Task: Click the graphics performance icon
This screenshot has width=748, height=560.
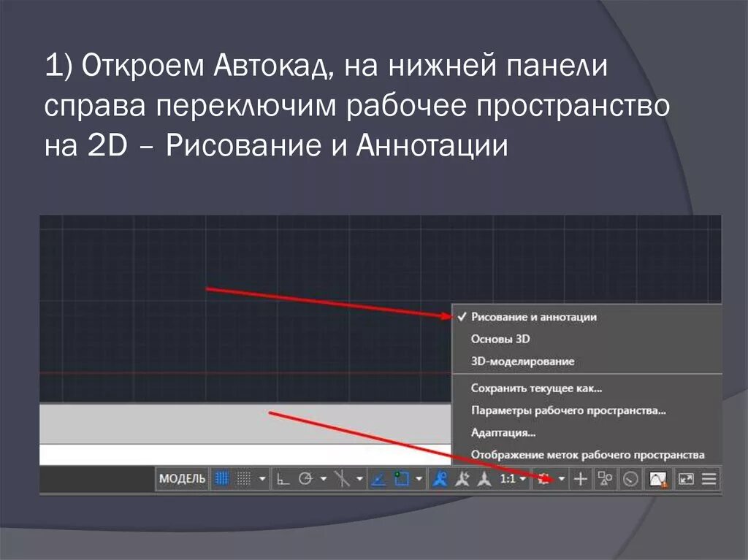Action: point(658,479)
